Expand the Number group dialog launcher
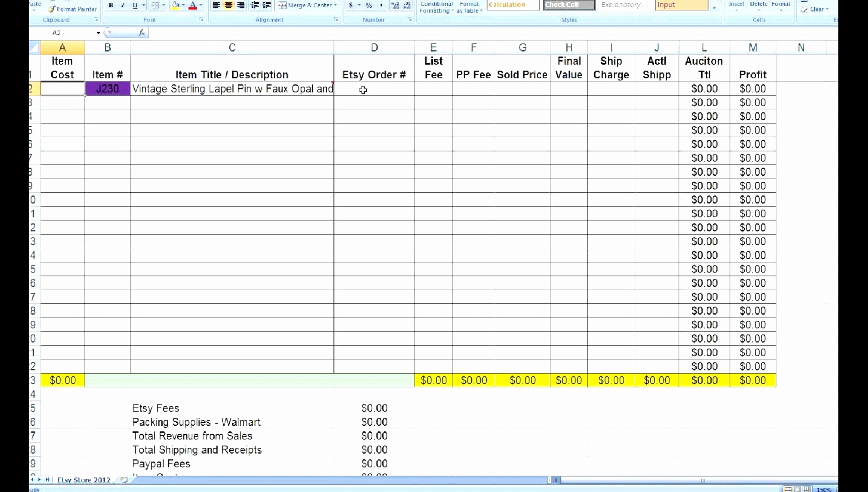 [410, 20]
